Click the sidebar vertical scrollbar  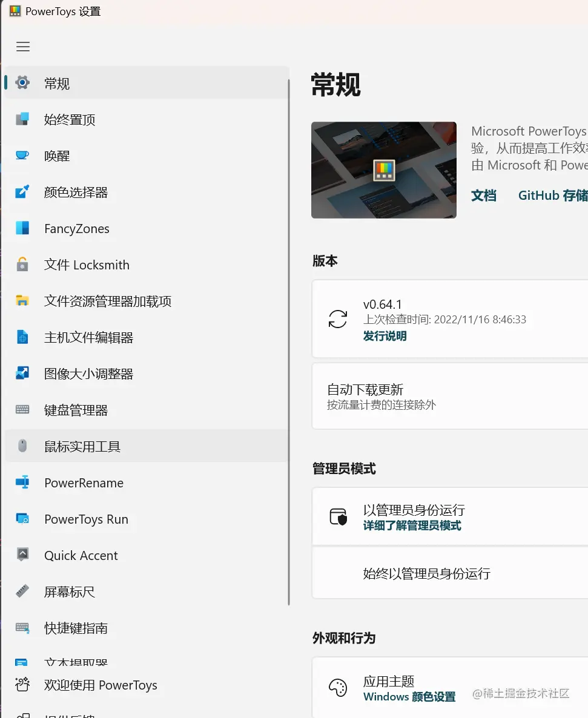289,342
